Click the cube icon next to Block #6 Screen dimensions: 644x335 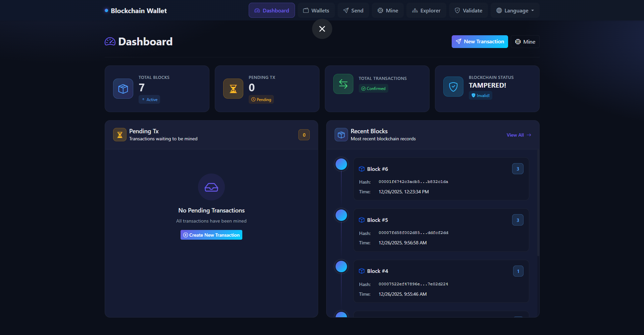tap(361, 169)
